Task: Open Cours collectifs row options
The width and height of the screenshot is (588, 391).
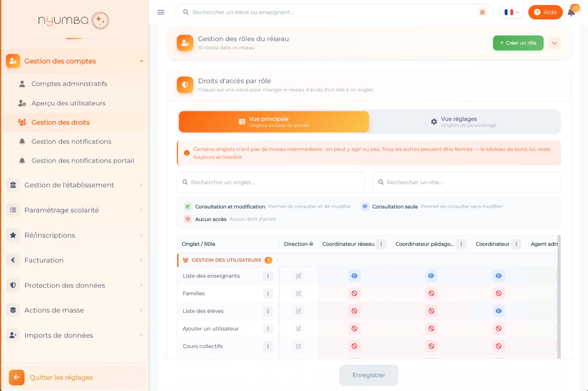Action: coord(268,346)
